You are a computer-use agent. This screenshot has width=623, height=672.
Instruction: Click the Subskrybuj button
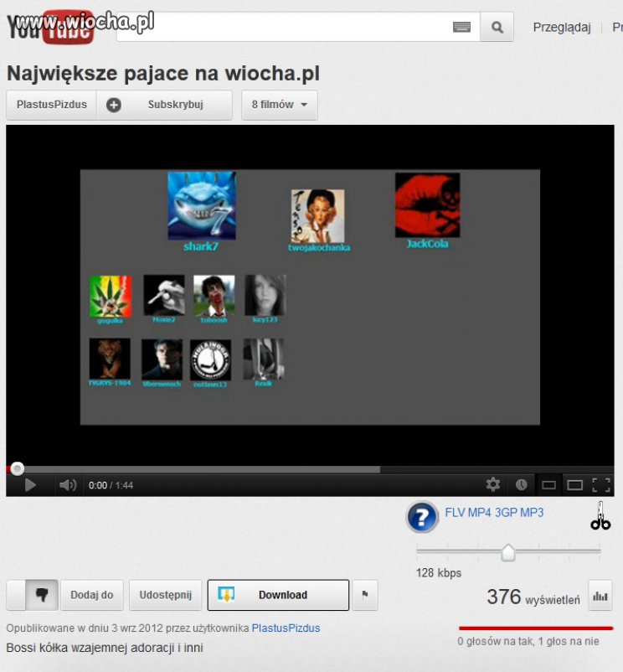tap(164, 105)
